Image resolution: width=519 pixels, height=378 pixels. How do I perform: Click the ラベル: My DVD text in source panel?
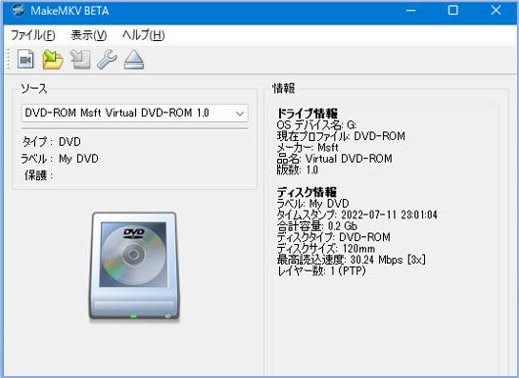(60, 159)
